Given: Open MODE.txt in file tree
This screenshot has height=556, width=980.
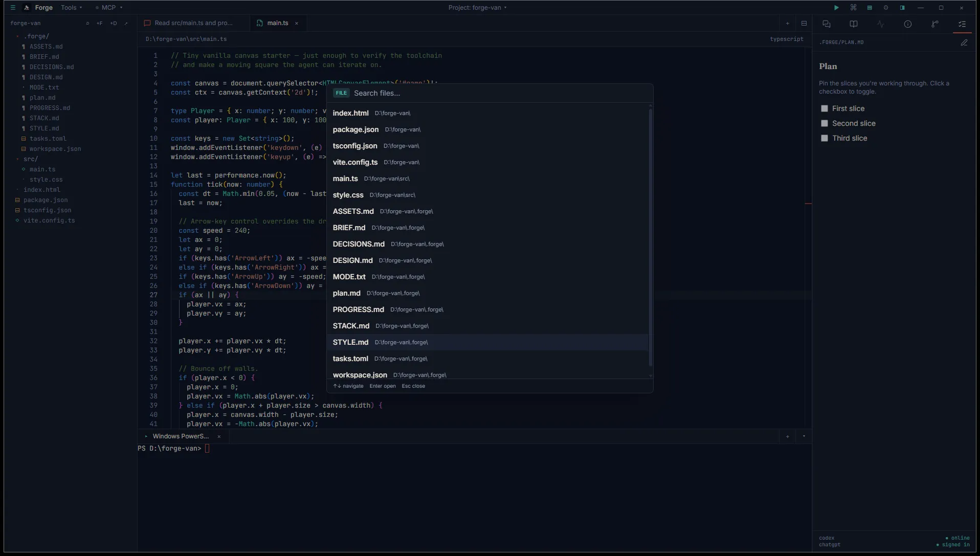Looking at the screenshot, I should pos(44,87).
